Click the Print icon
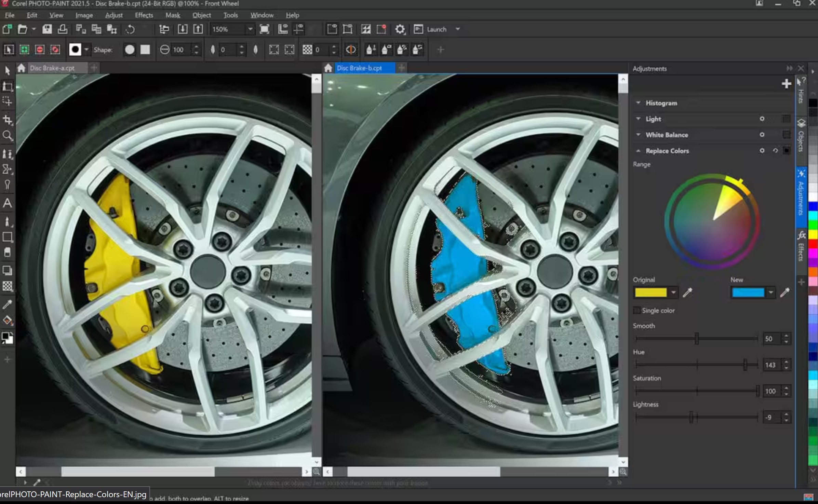Viewport: 818px width, 504px height. [62, 29]
